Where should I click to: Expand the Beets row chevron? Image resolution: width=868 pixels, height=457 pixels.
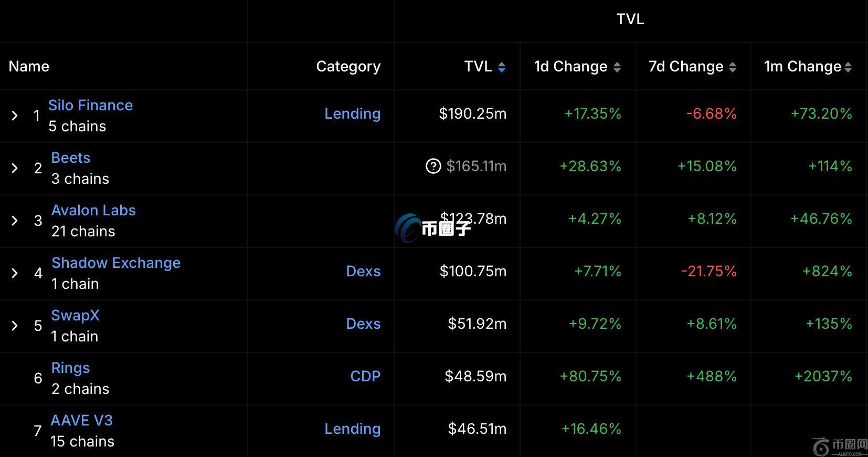[x=15, y=168]
